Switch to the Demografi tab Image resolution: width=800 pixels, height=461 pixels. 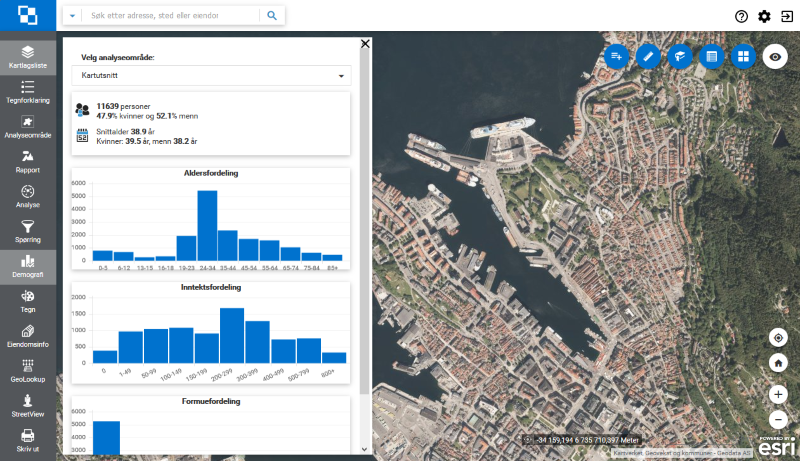pos(28,266)
